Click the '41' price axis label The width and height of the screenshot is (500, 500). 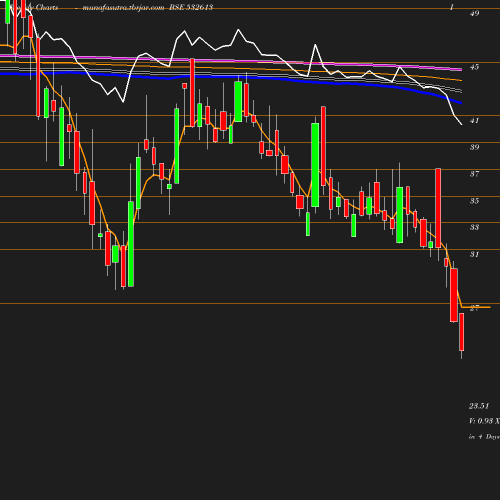pyautogui.click(x=474, y=120)
